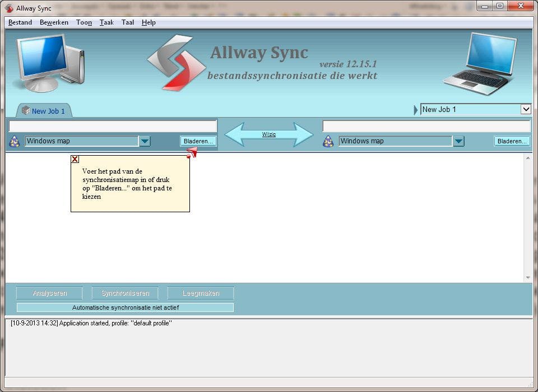The width and height of the screenshot is (538, 392).
Task: Dismiss the tooltip via its red X
Action: tap(75, 159)
